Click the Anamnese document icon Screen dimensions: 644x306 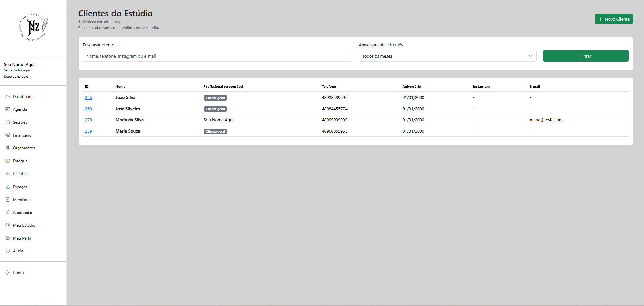(x=8, y=212)
